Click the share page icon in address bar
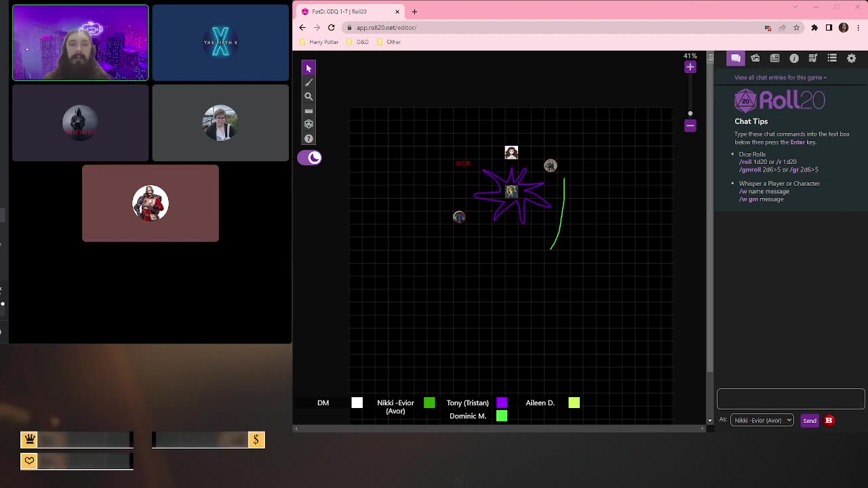The height and width of the screenshot is (488, 868). 782,28
